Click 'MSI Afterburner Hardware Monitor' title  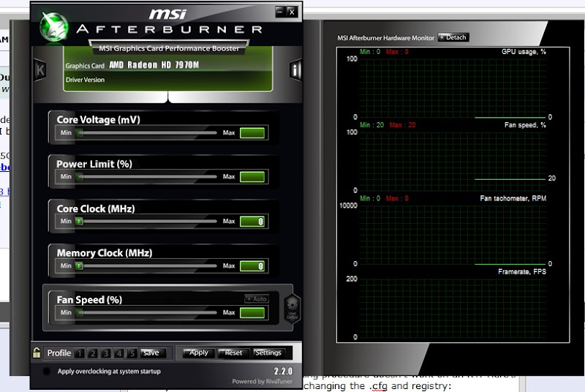(x=386, y=38)
